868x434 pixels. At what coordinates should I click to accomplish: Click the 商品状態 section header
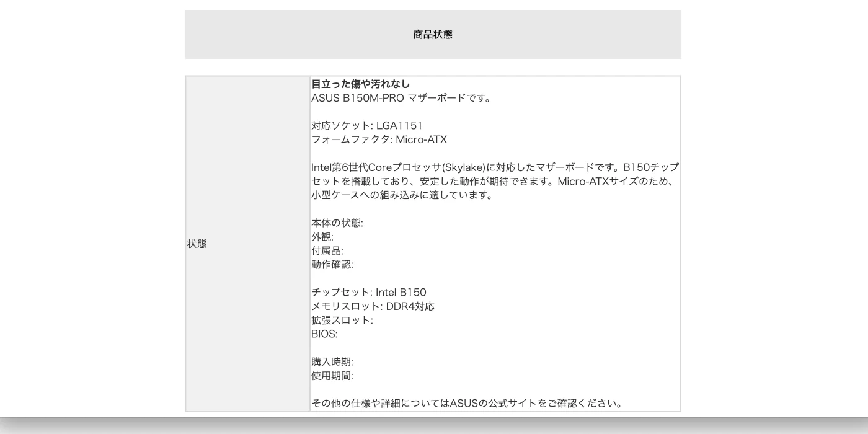(433, 35)
